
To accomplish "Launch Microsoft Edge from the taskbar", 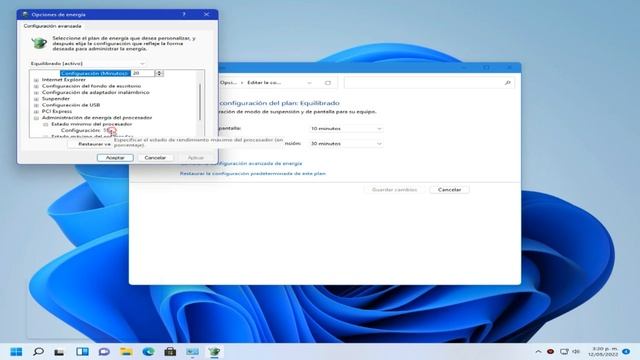I will [148, 351].
